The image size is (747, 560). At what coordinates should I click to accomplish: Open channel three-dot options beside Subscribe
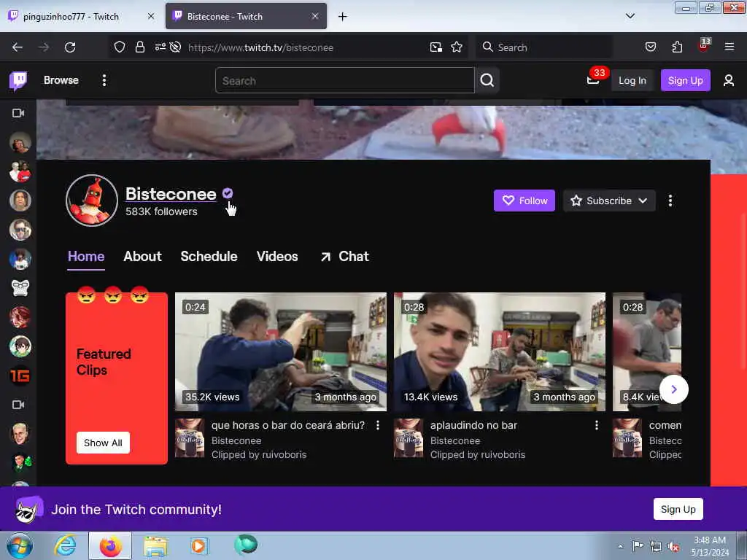(670, 201)
